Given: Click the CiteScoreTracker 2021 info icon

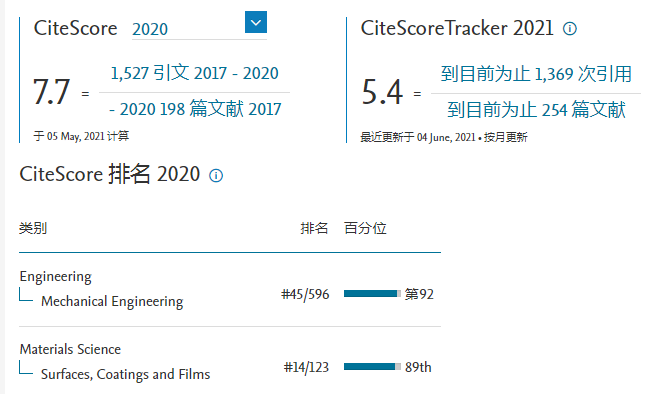Looking at the screenshot, I should tap(570, 29).
